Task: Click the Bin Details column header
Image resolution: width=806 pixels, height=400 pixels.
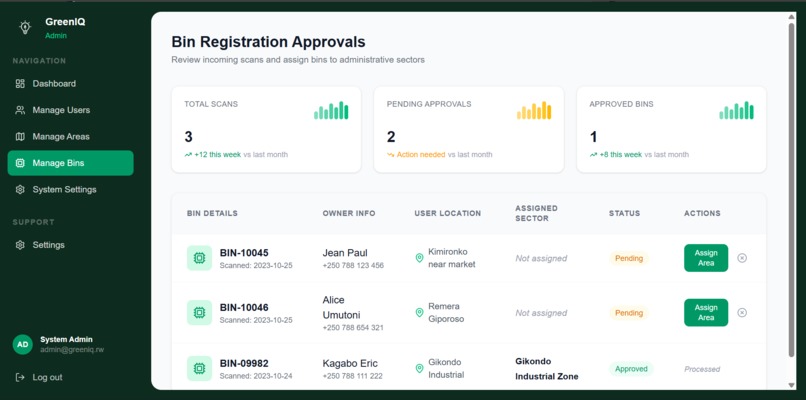Action: pyautogui.click(x=212, y=213)
